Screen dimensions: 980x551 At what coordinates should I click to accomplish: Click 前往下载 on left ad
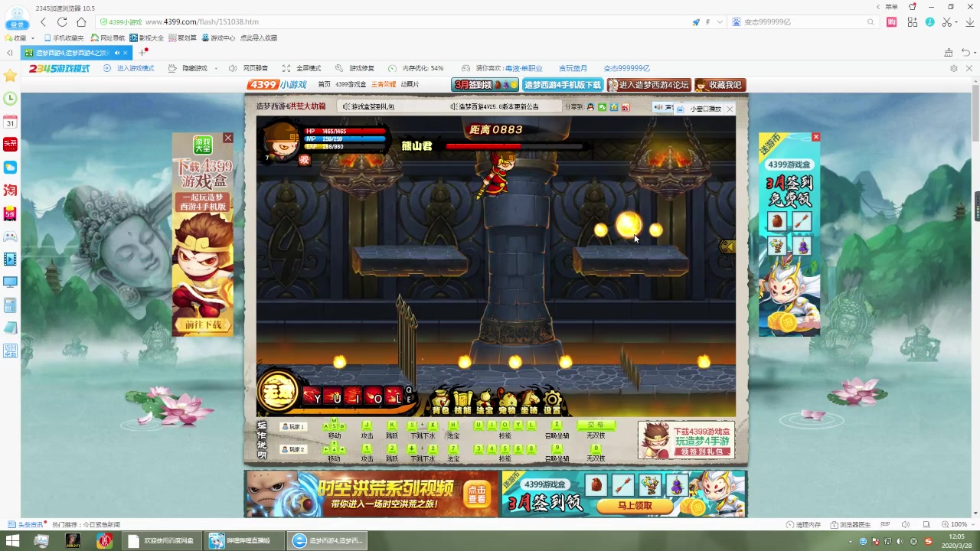click(x=203, y=325)
